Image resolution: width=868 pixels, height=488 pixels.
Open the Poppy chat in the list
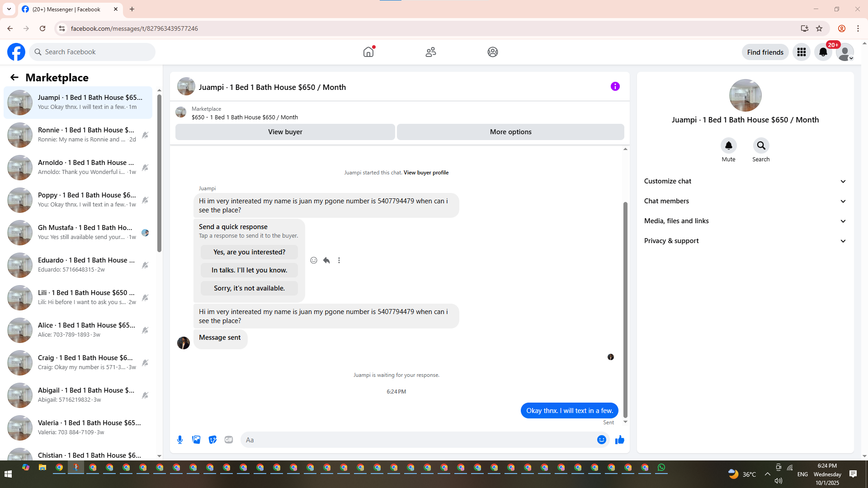click(78, 200)
